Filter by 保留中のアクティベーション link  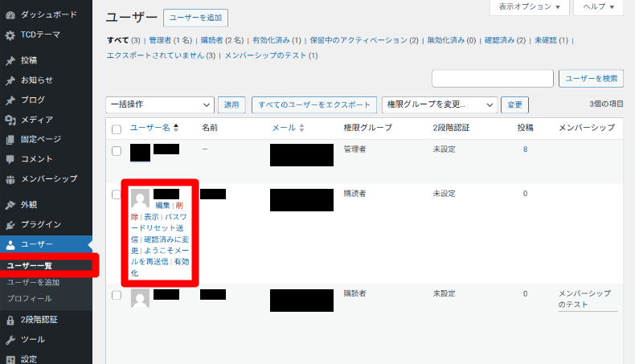tap(358, 40)
